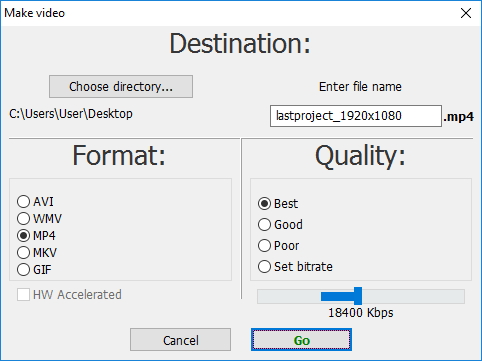
Task: Start rendering with the Go button
Action: (301, 340)
